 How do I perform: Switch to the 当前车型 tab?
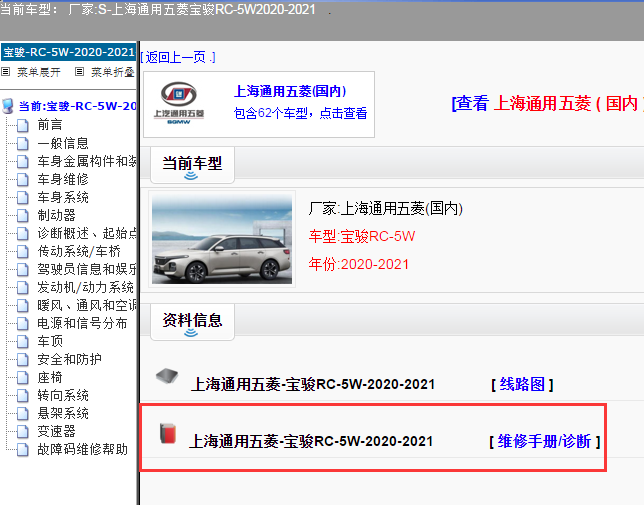(192, 165)
